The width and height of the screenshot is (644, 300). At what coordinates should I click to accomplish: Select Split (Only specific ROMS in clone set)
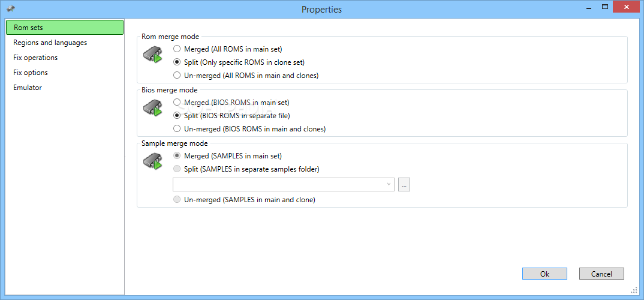tap(239, 62)
